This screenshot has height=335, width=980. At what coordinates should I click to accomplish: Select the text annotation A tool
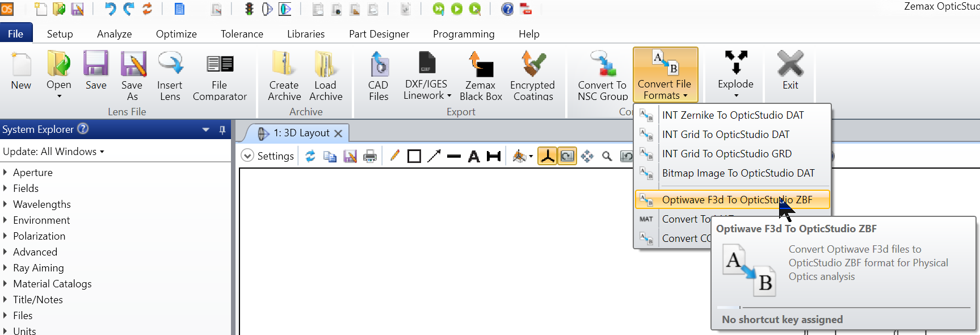pos(474,156)
